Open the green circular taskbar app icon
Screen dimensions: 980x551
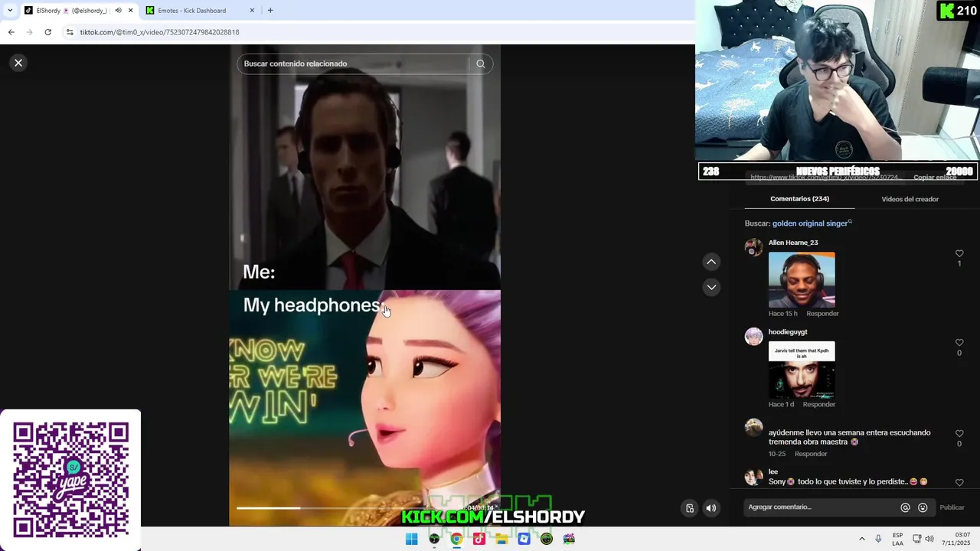(x=547, y=539)
